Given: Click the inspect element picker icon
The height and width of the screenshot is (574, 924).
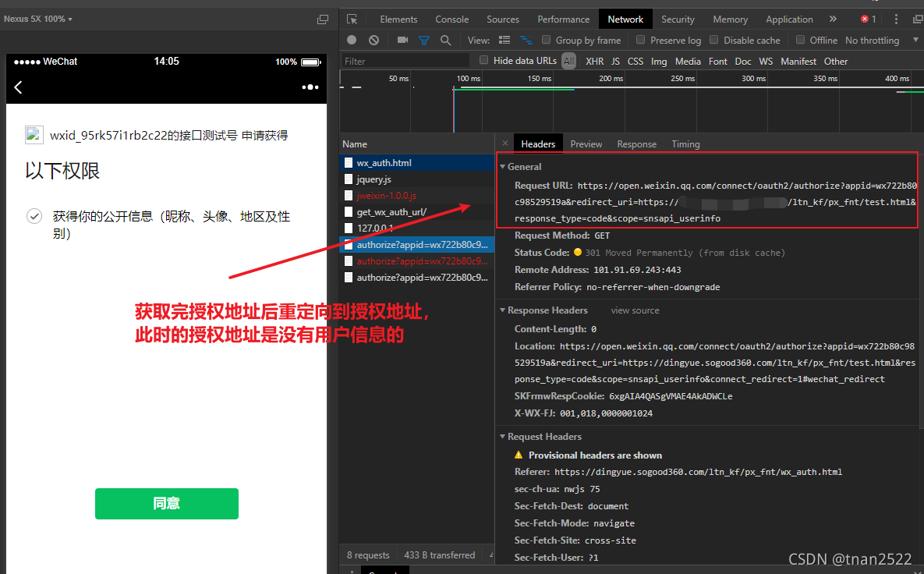Looking at the screenshot, I should 352,19.
